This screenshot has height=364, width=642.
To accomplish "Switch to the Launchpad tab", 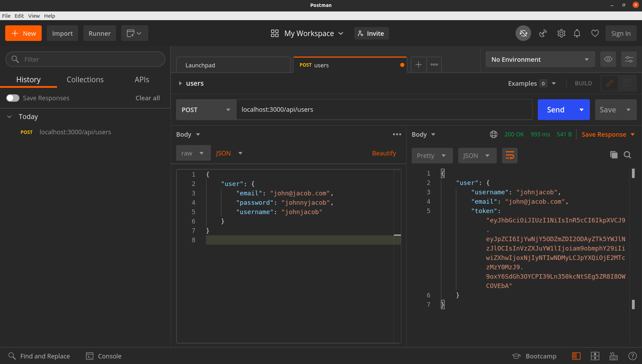I will point(233,65).
